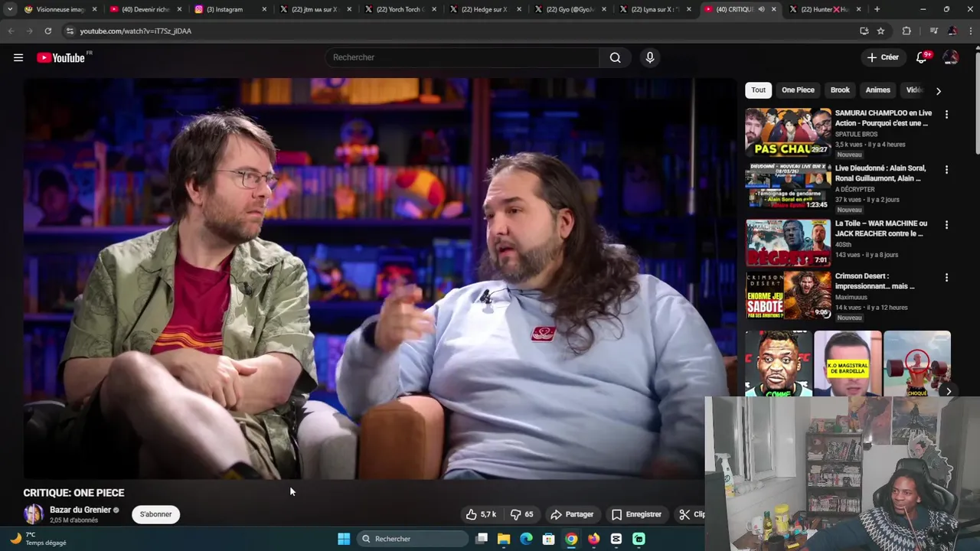Open the install app icon in address bar
This screenshot has height=551, width=980.
pos(864,31)
